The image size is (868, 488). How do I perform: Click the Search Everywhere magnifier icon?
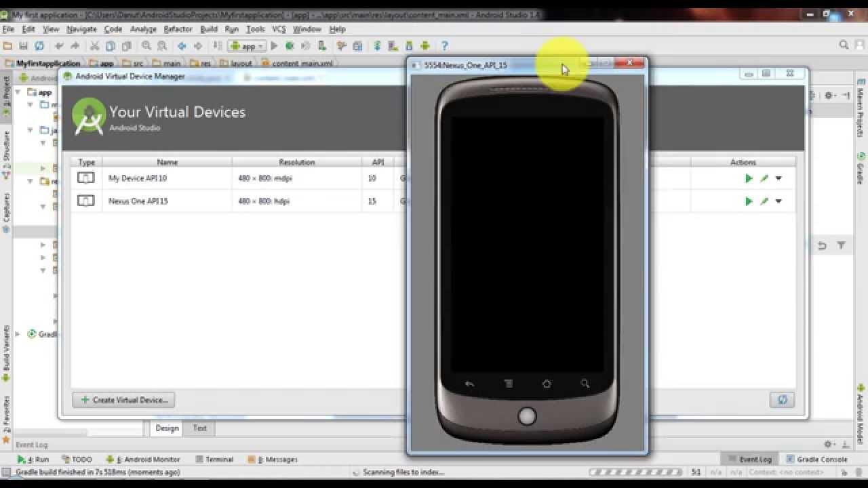click(x=844, y=45)
